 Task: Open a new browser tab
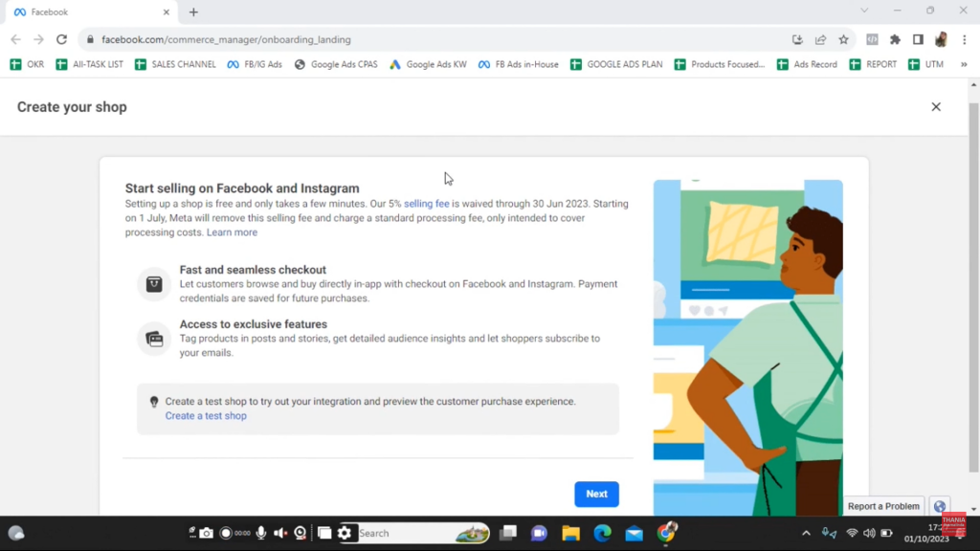[193, 12]
